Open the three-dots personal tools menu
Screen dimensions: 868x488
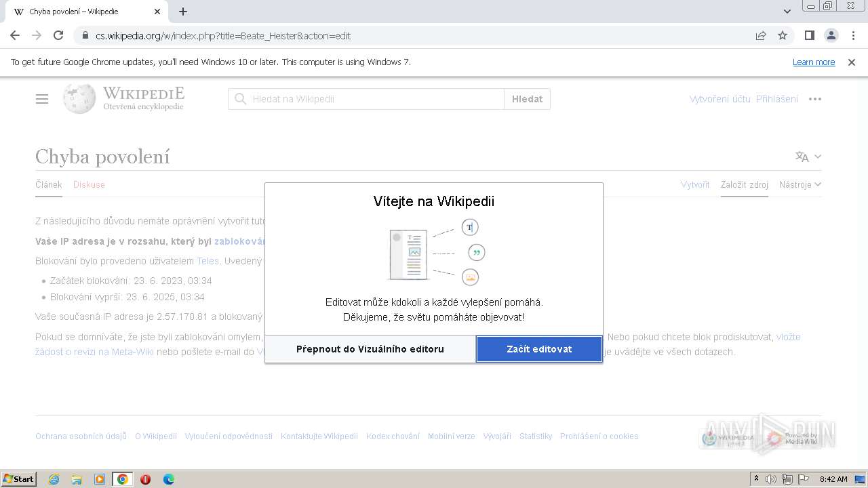pos(815,99)
